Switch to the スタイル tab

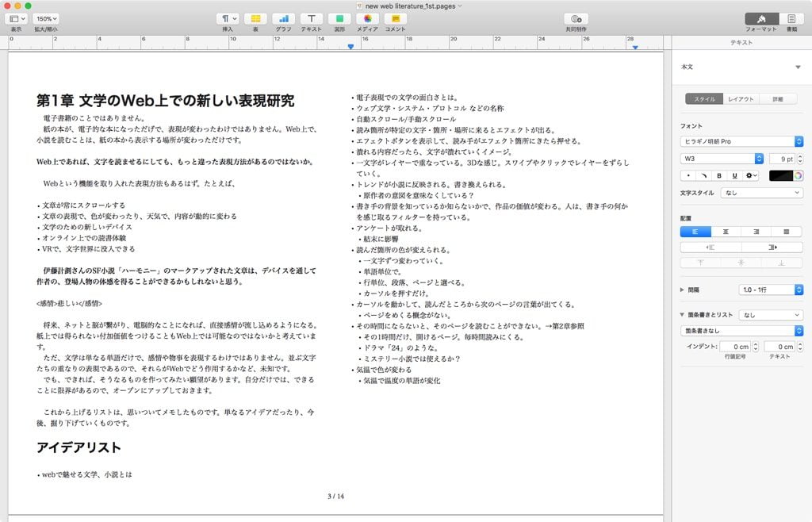coord(704,99)
